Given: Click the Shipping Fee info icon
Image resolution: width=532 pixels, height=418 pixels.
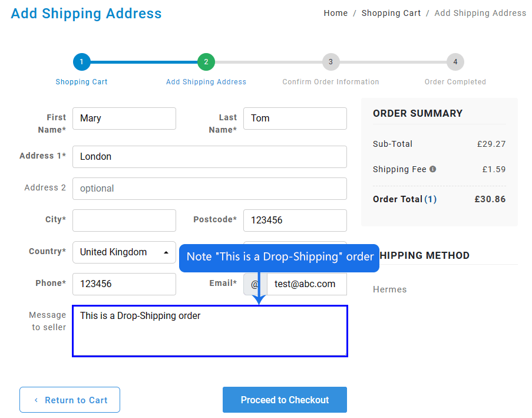Looking at the screenshot, I should tap(433, 169).
